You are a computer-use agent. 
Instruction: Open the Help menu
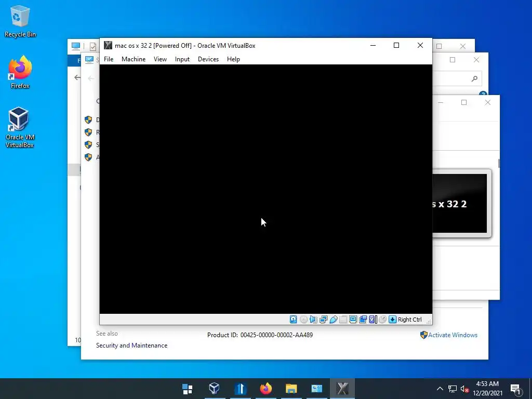233,59
